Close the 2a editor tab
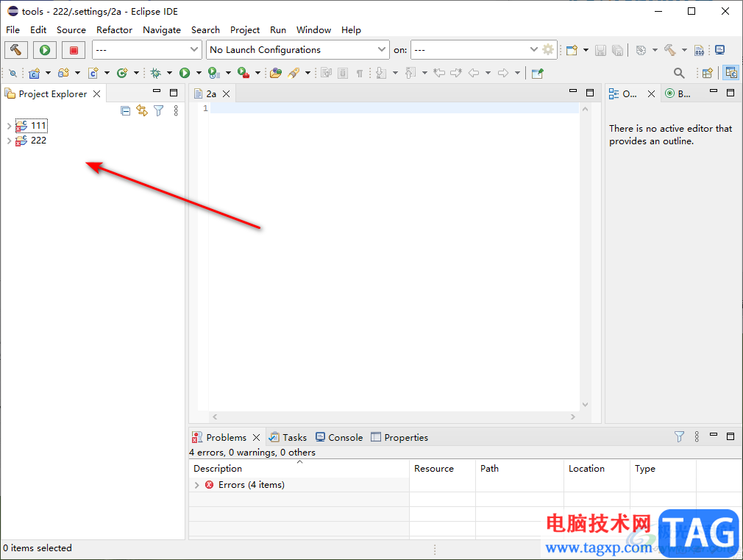 tap(227, 94)
